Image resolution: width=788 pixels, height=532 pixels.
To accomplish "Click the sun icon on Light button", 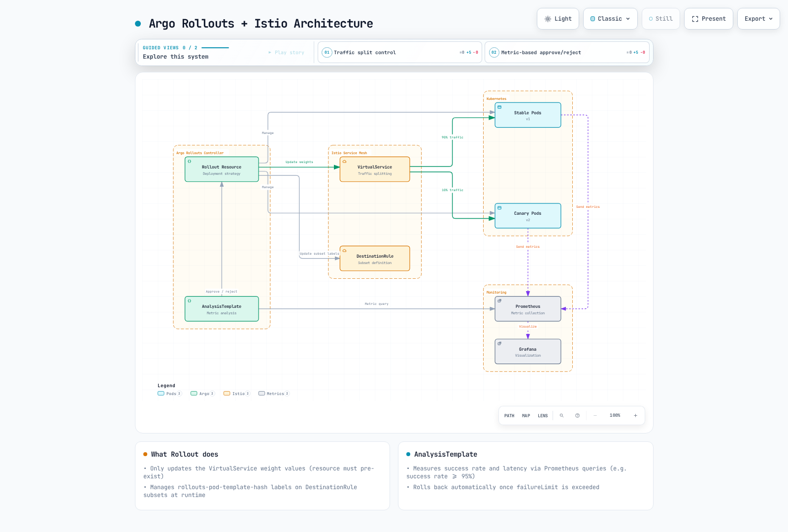I will [x=548, y=19].
